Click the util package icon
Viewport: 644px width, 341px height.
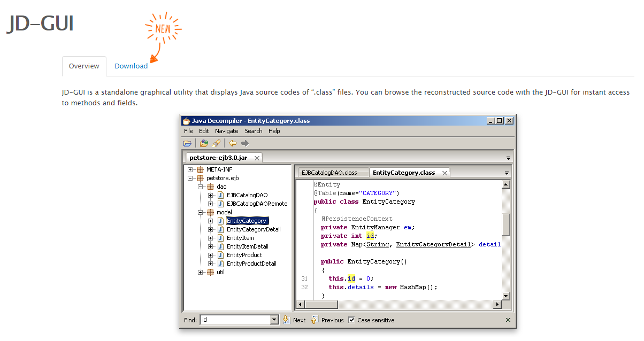[211, 272]
